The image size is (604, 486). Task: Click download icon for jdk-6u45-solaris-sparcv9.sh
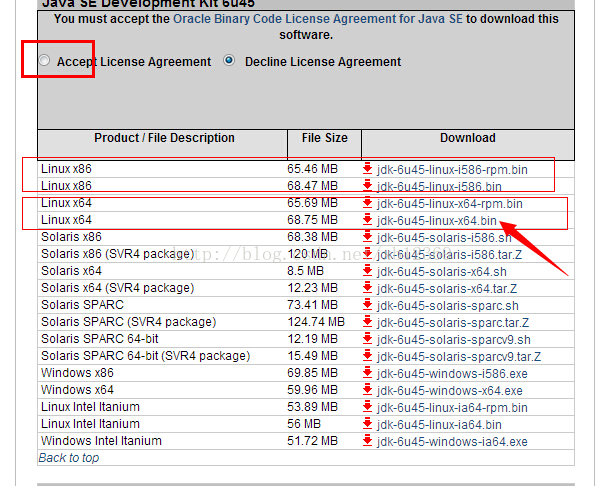(367, 339)
